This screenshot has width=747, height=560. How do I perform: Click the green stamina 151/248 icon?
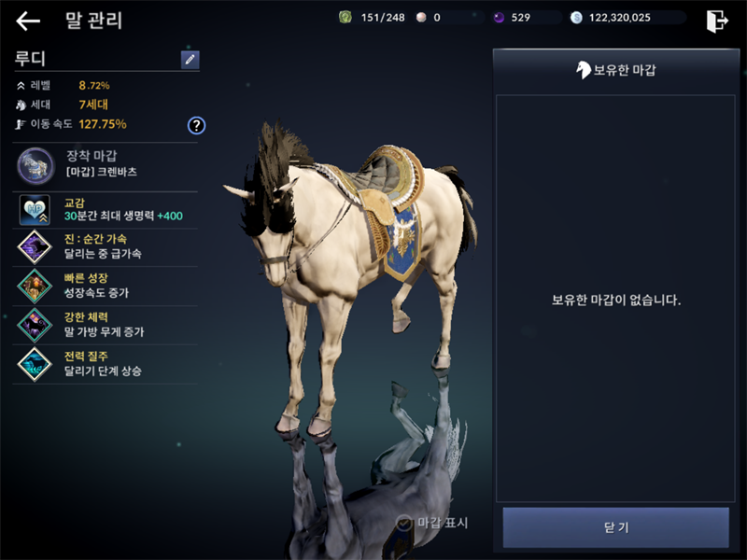[x=345, y=18]
